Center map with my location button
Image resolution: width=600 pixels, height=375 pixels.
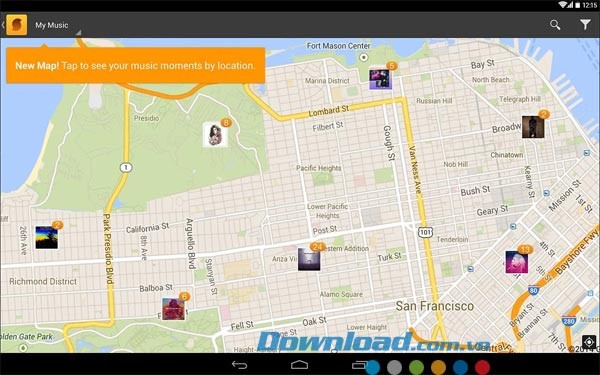tap(589, 342)
